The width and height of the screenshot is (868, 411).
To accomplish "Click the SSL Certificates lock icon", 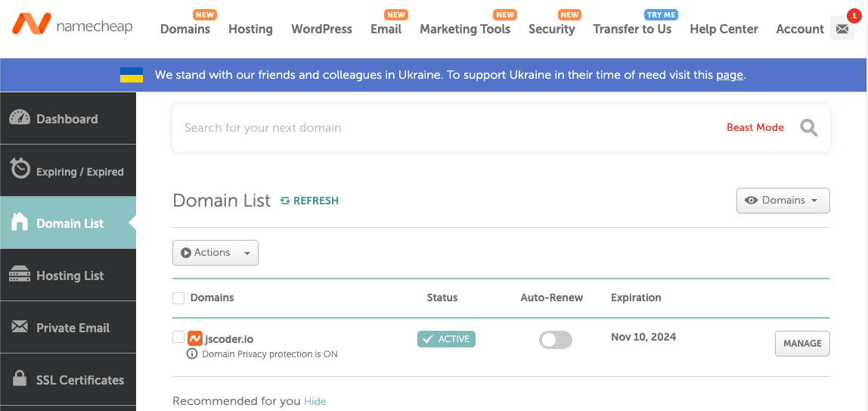I will tap(20, 379).
